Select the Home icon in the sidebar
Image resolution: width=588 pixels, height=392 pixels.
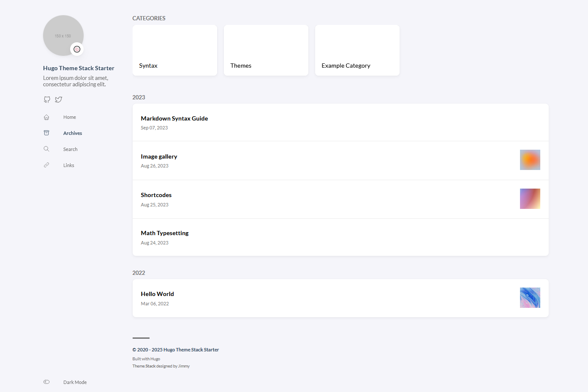[46, 117]
